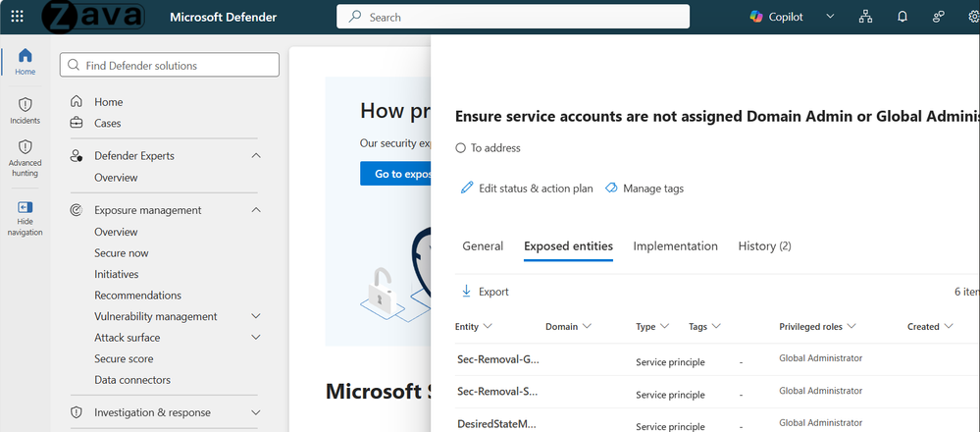Viewport: 980px width, 432px height.
Task: Open Advanced hunting in the sidebar
Action: point(25,158)
